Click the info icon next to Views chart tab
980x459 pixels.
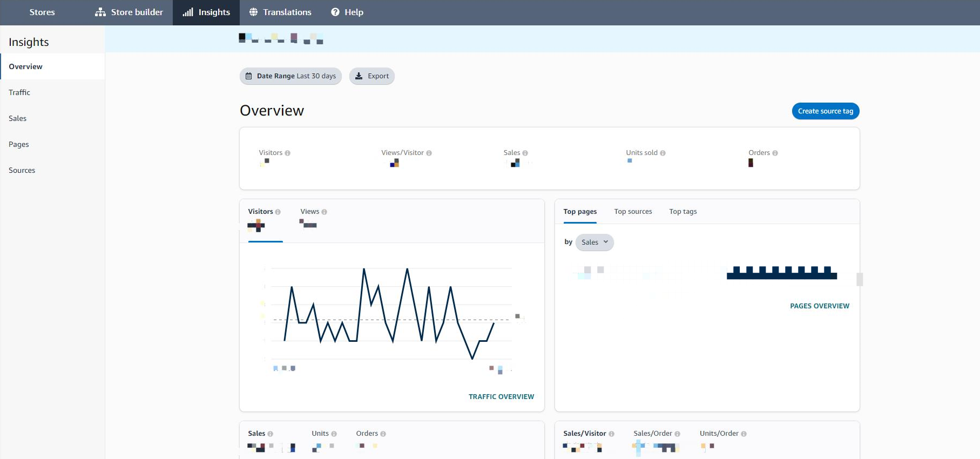tap(325, 212)
